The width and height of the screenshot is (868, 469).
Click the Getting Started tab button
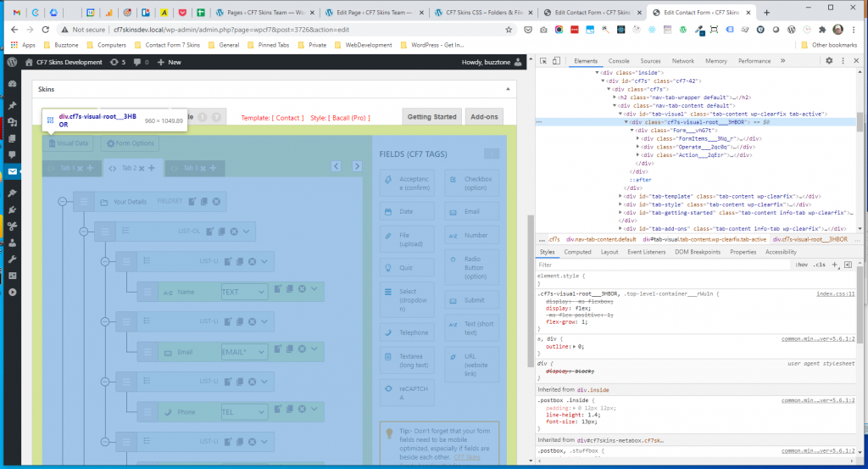point(431,117)
